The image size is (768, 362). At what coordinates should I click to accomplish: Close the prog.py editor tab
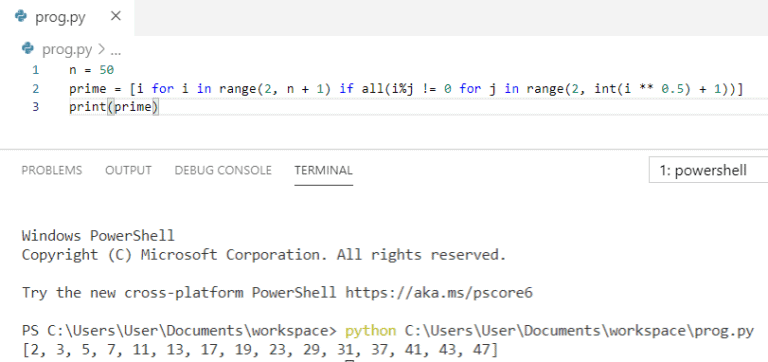[116, 17]
